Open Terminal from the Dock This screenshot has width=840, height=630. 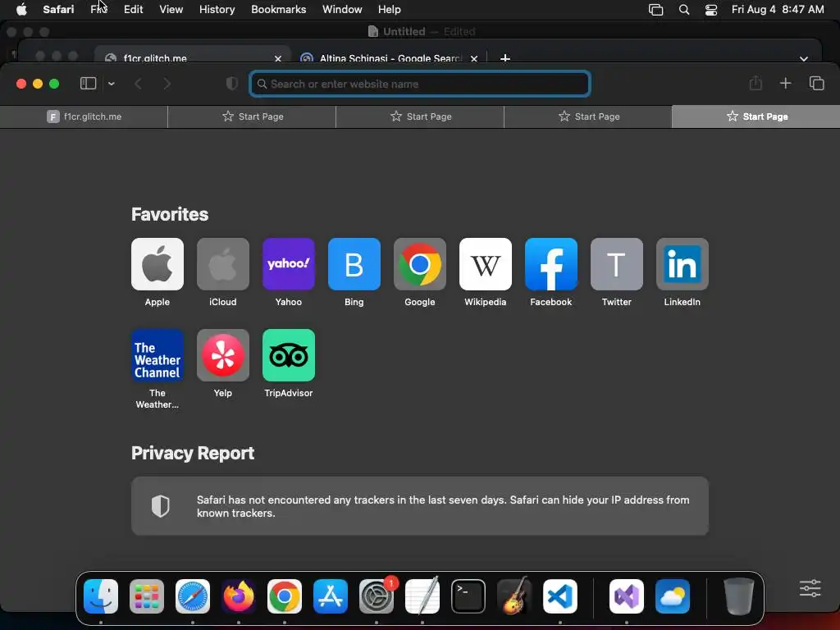point(468,596)
